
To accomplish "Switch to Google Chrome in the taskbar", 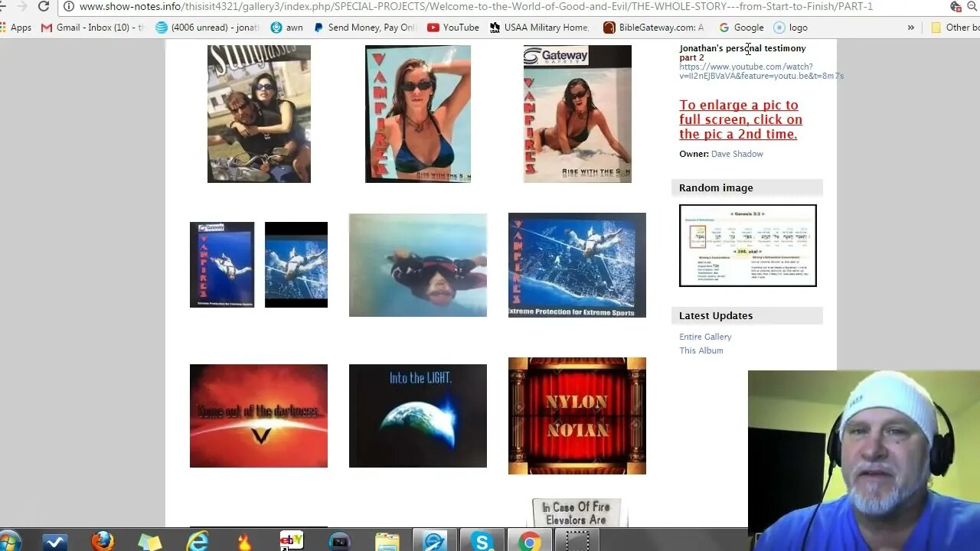I will pos(529,542).
